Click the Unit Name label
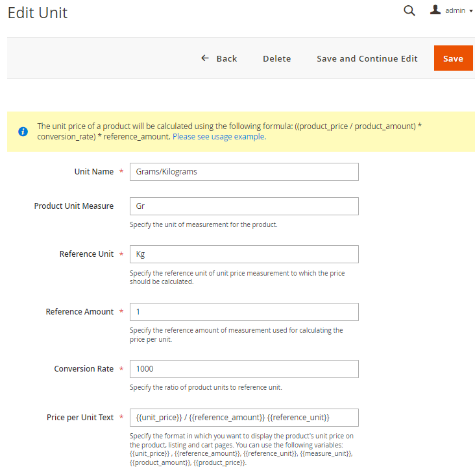The height and width of the screenshot is (476, 475). pyautogui.click(x=94, y=171)
